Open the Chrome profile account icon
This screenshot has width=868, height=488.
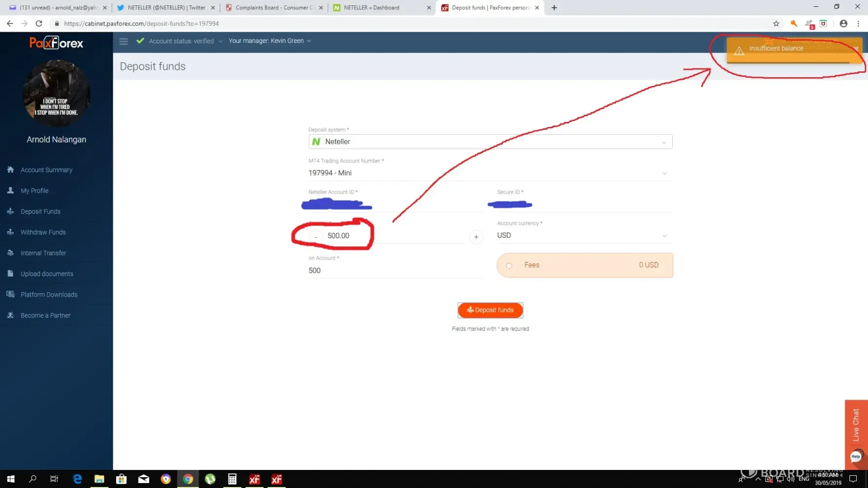(x=843, y=23)
